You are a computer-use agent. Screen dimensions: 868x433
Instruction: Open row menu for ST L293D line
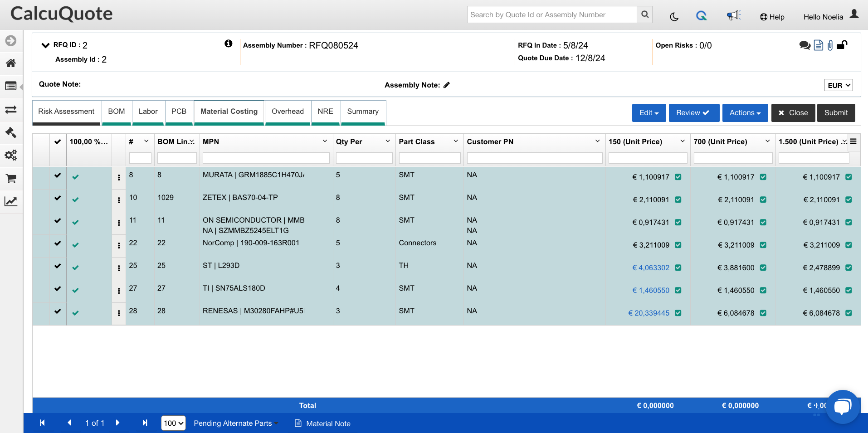coord(119,268)
